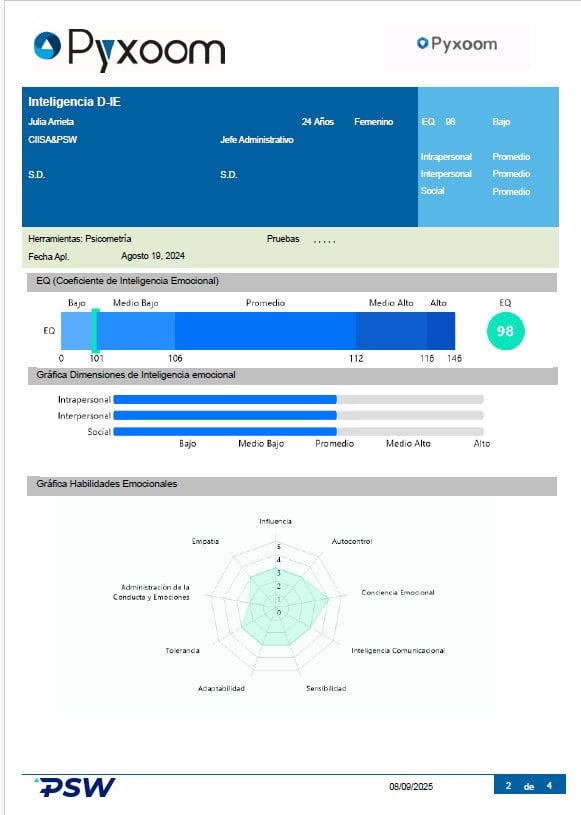Viewport: 581px width, 815px height.
Task: Click the large Pyxoom logo icon
Action: pos(47,46)
